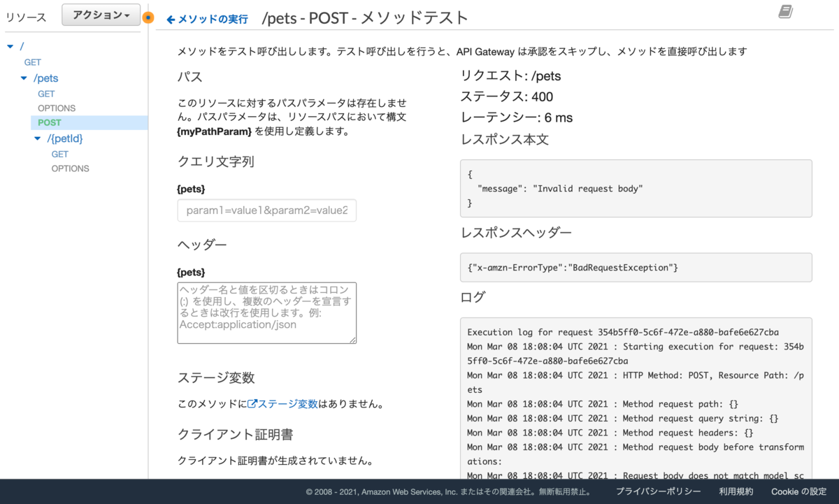This screenshot has height=504, width=839.
Task: Click the Method request headers log line
Action: coord(610,433)
